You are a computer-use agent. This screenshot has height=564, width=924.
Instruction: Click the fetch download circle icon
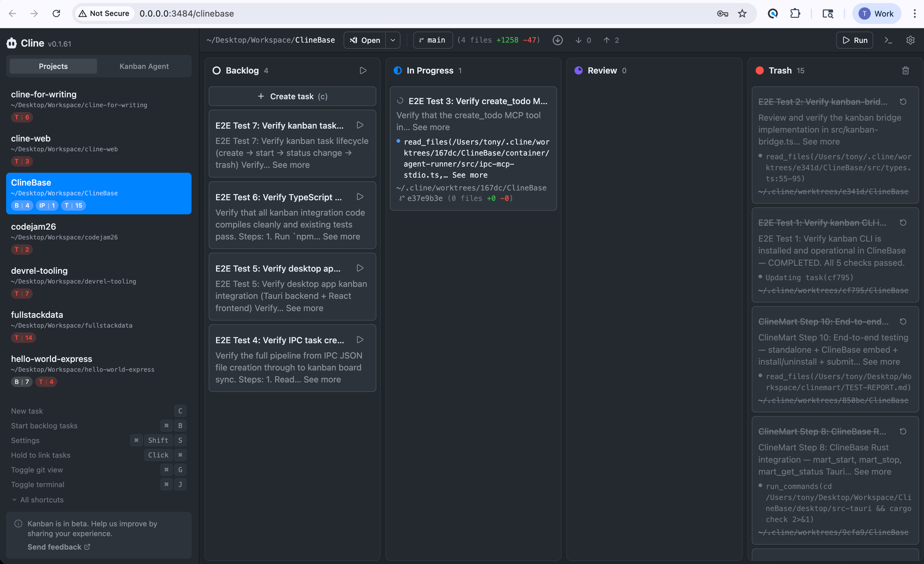click(558, 40)
